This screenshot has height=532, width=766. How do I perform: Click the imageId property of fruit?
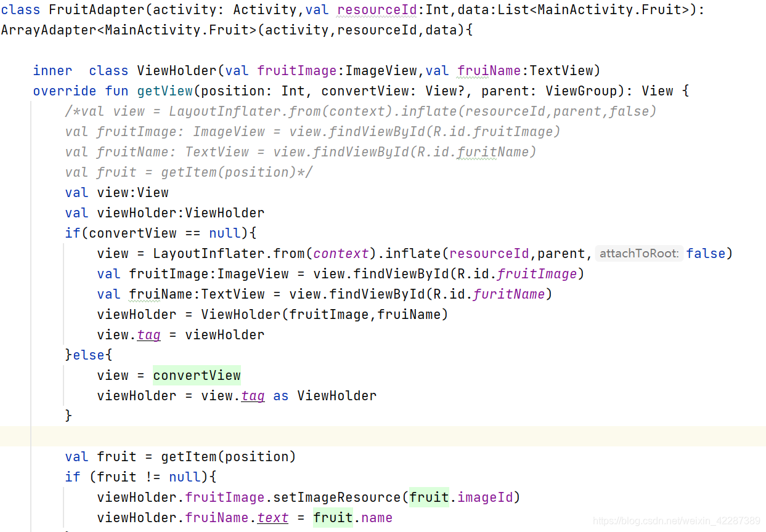pyautogui.click(x=485, y=498)
